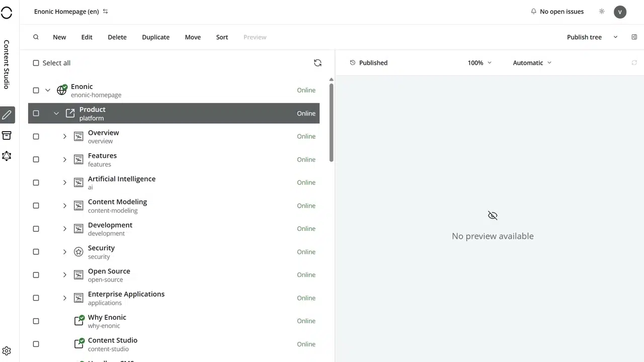This screenshot has width=644, height=362.
Task: Open the GraphQL-style polygon sidebar icon
Action: [x=7, y=156]
